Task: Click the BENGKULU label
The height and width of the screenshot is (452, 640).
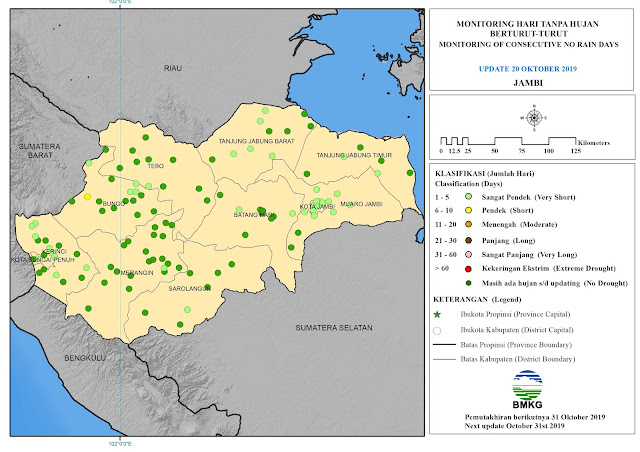Action: pyautogui.click(x=85, y=358)
